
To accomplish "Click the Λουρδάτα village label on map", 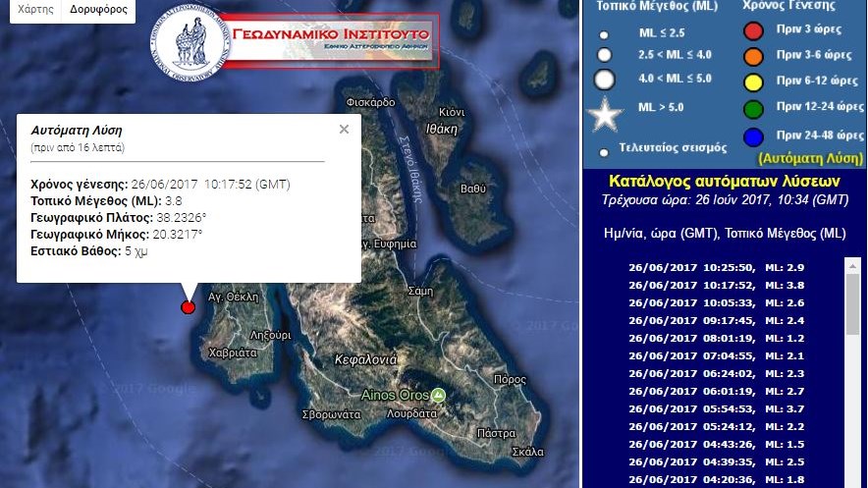I will point(411,413).
